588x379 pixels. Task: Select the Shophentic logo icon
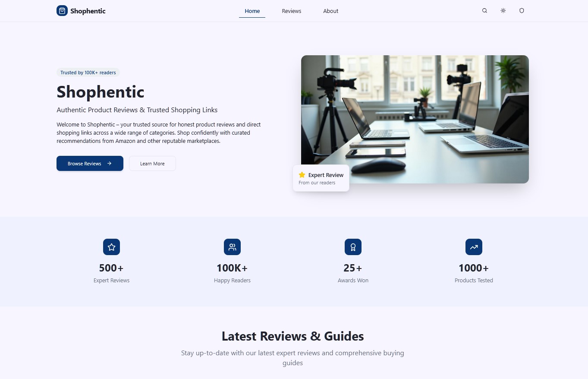tap(62, 10)
